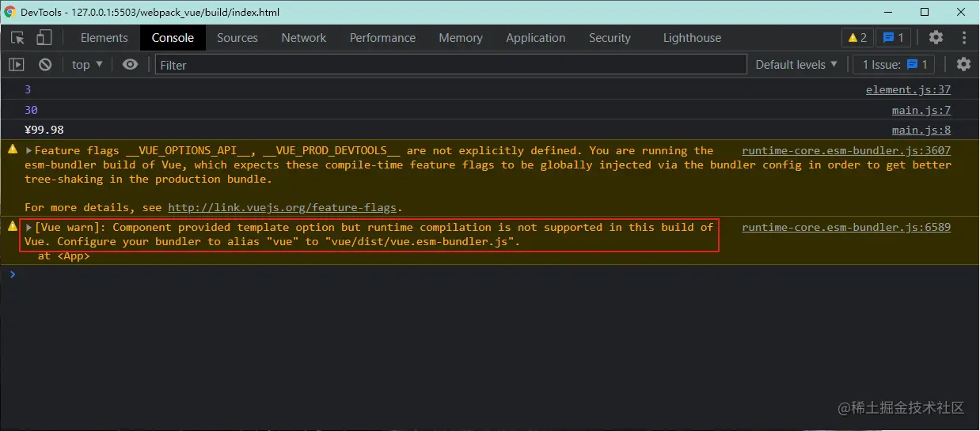Click into the console Filter field
This screenshot has height=431, width=980.
pos(450,65)
